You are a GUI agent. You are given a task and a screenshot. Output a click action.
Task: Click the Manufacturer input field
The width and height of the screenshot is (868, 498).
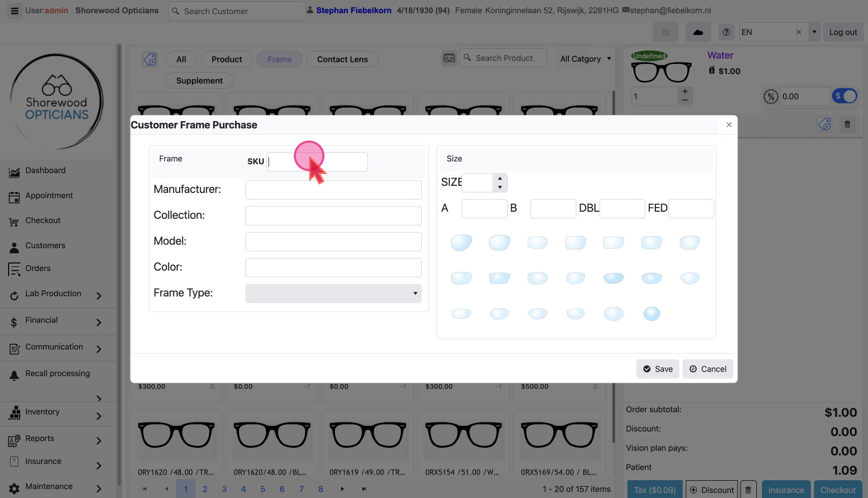333,190
